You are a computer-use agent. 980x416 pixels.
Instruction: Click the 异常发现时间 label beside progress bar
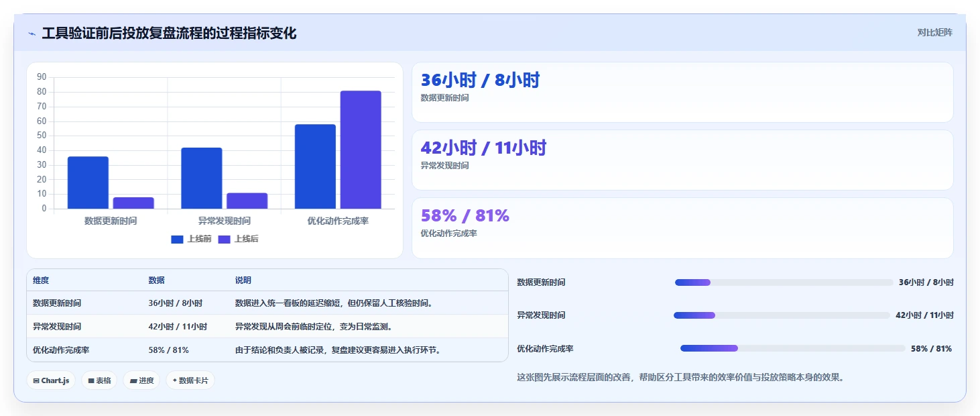541,315
